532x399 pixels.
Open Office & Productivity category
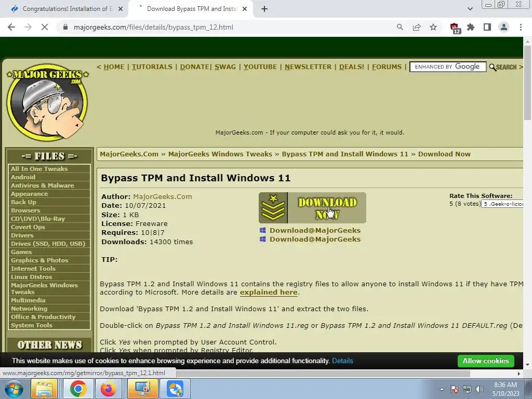(43, 317)
